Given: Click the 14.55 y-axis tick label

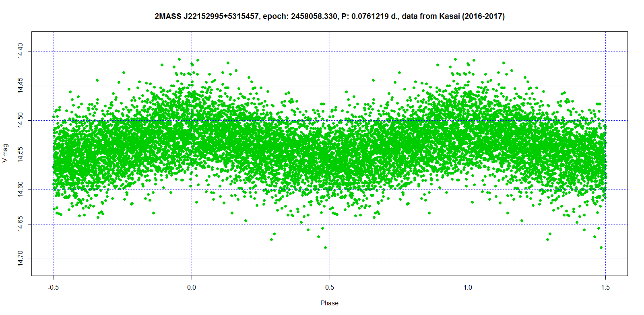Looking at the screenshot, I should [x=21, y=155].
